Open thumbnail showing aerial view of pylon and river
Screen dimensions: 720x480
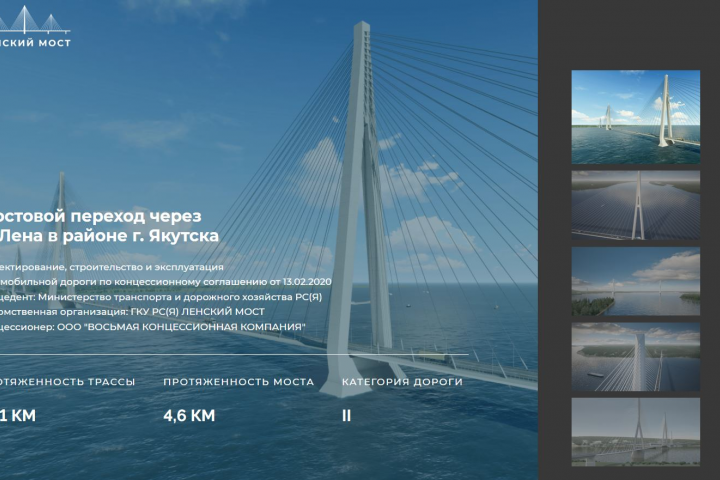pyautogui.click(x=636, y=205)
